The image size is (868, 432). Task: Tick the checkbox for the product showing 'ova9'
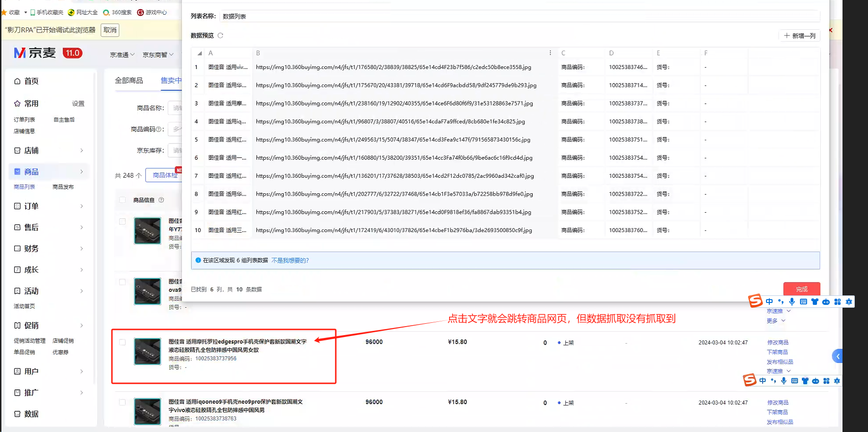click(x=122, y=282)
